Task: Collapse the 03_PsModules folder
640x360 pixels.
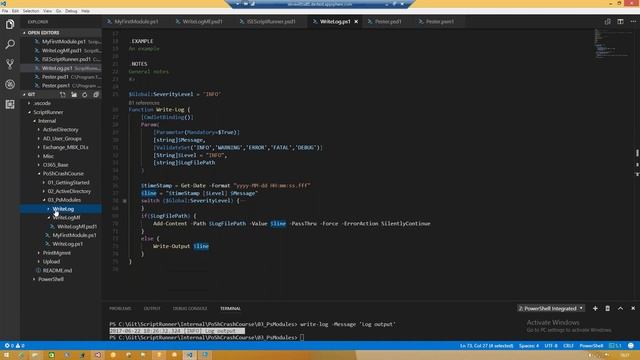Action: (x=64, y=200)
